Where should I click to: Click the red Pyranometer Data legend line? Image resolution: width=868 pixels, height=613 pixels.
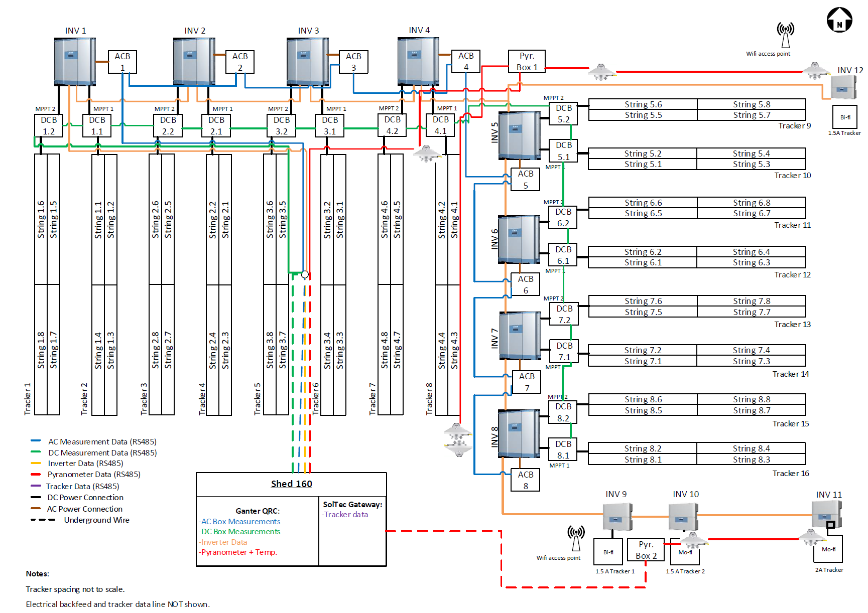(36, 474)
